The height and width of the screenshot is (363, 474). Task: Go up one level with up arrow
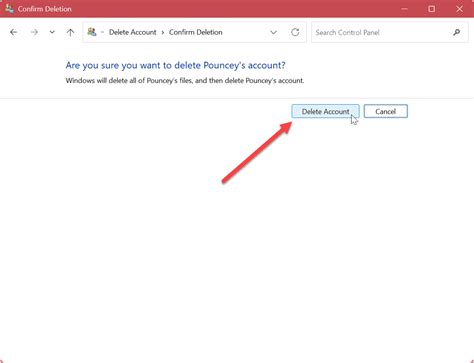(x=70, y=32)
